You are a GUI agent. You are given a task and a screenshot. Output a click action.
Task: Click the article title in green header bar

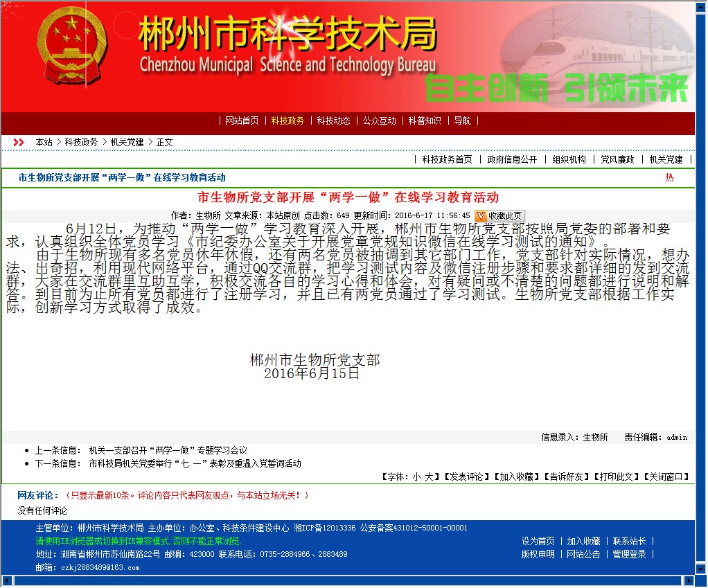[x=122, y=178]
